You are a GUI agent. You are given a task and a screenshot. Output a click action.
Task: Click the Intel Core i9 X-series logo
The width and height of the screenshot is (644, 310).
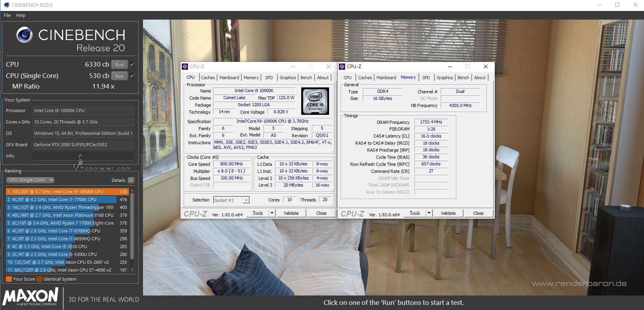click(x=315, y=101)
